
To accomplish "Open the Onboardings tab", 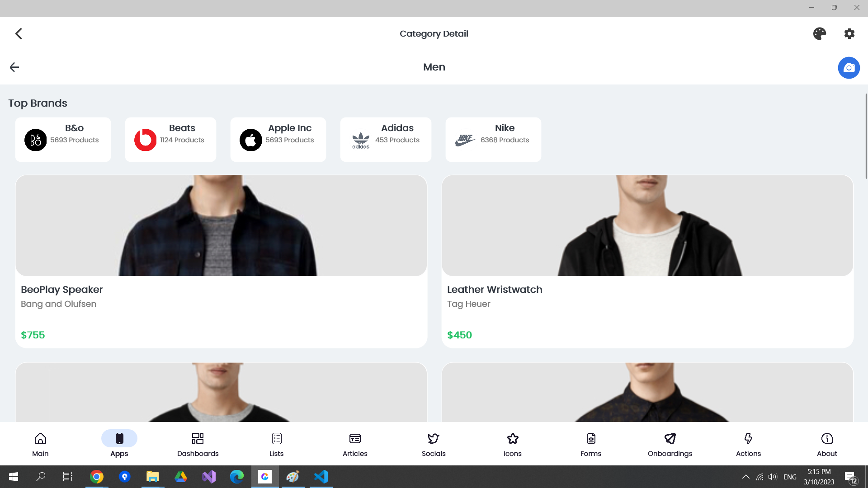I will pos(670,445).
